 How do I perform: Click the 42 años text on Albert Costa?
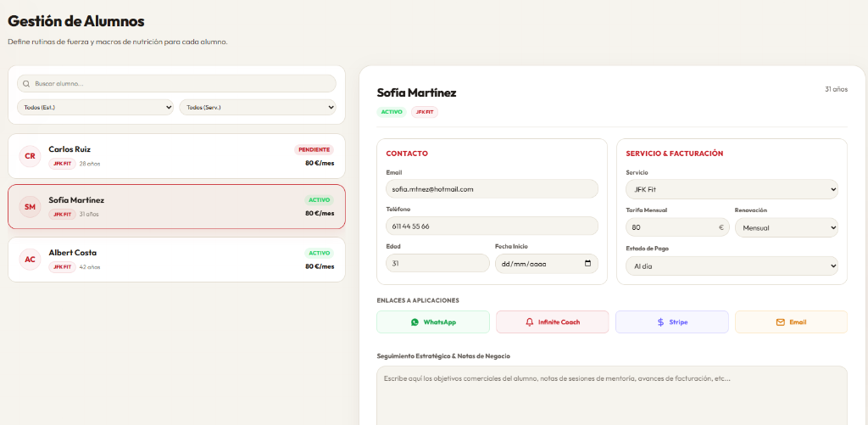click(90, 267)
